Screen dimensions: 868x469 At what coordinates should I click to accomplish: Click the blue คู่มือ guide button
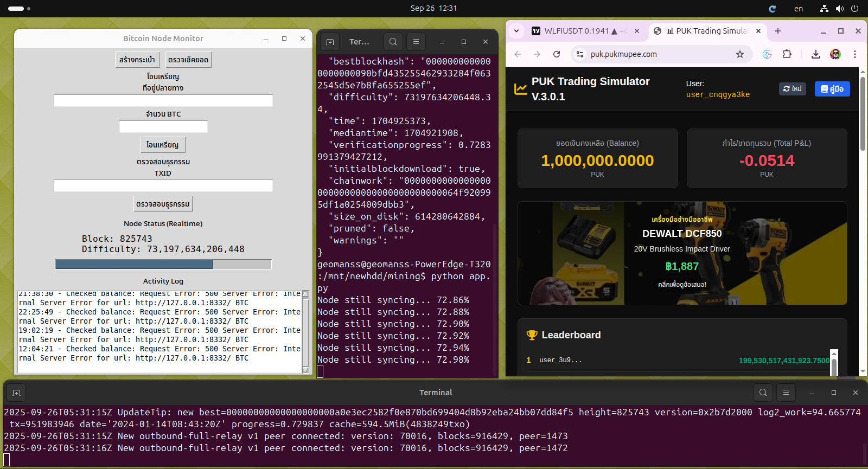pos(832,89)
